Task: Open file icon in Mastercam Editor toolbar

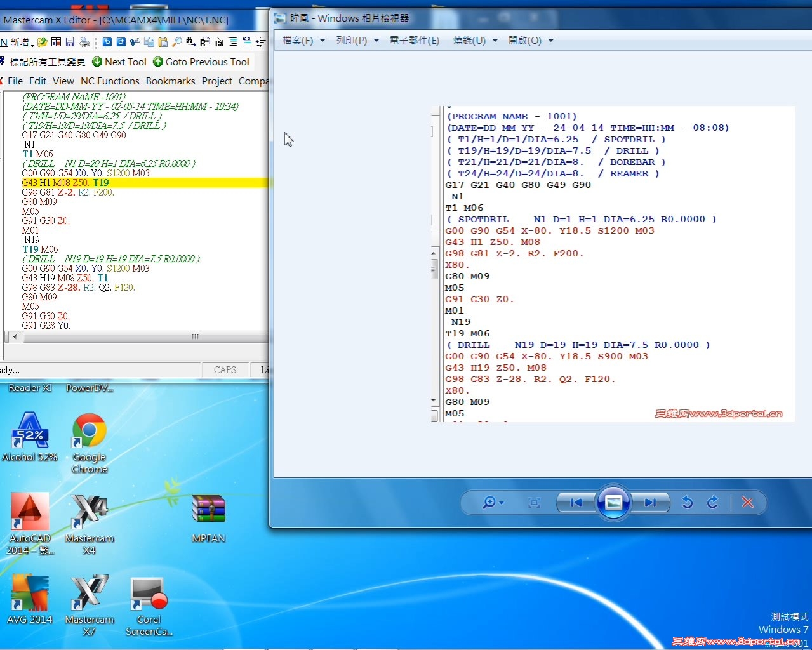Action: pos(42,42)
